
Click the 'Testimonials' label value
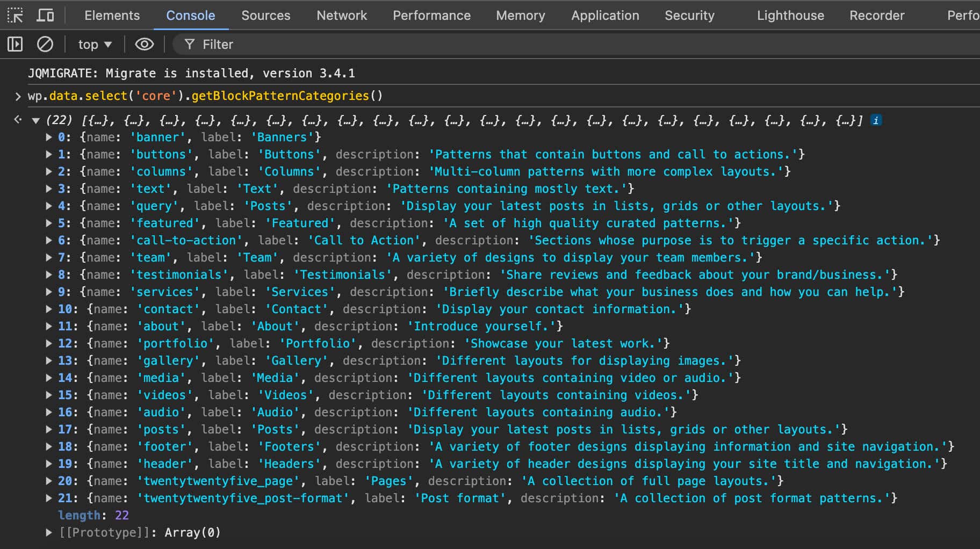coord(342,274)
